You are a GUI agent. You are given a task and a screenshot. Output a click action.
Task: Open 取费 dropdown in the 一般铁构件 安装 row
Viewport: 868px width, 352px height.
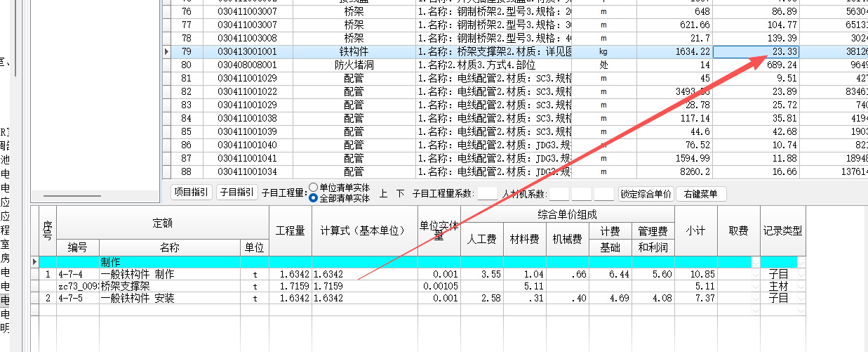point(755,299)
